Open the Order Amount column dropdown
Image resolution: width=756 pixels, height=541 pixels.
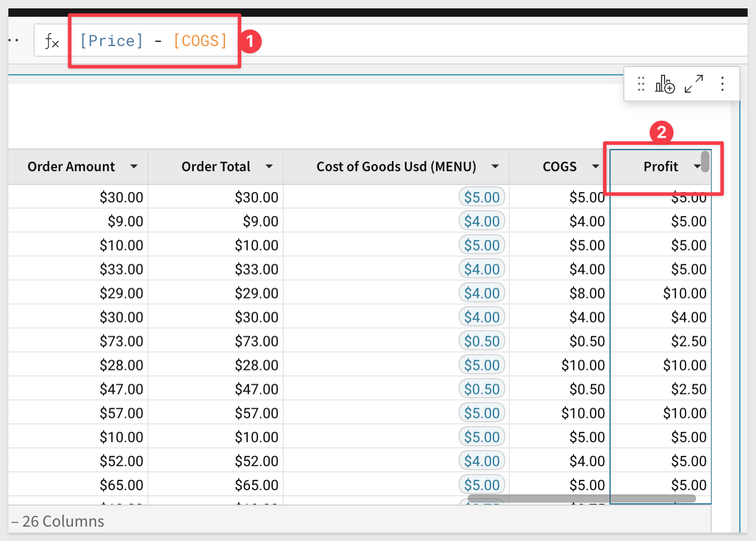point(134,167)
